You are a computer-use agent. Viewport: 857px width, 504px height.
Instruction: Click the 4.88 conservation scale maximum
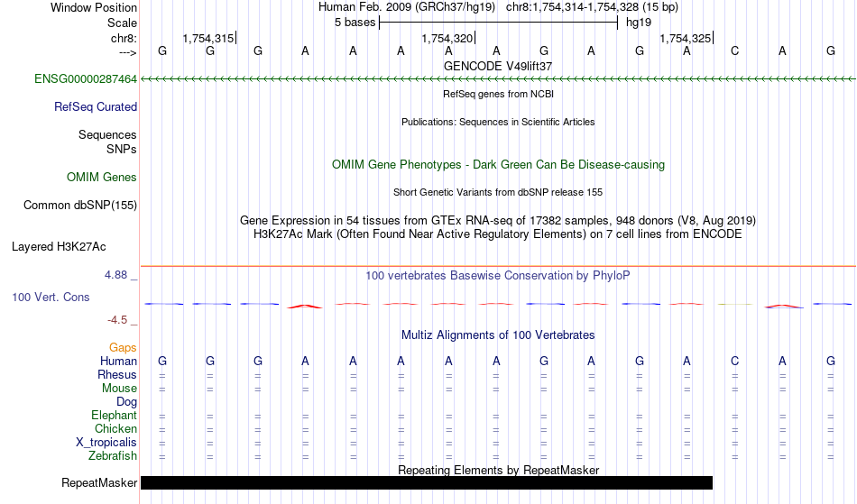tap(115, 275)
